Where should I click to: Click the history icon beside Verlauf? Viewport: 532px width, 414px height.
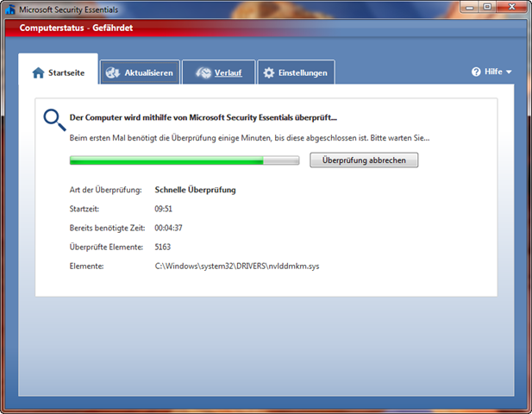pyautogui.click(x=203, y=73)
